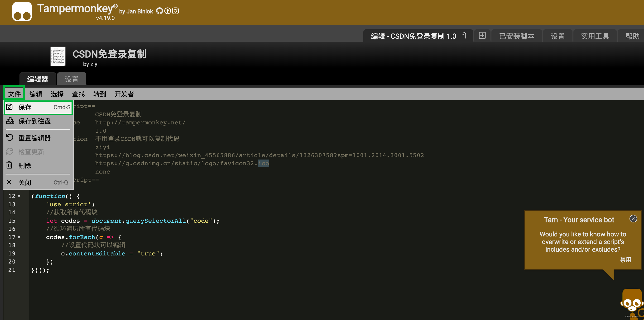Click the Tampermonkey logo icon
The image size is (644, 320).
pyautogui.click(x=22, y=11)
